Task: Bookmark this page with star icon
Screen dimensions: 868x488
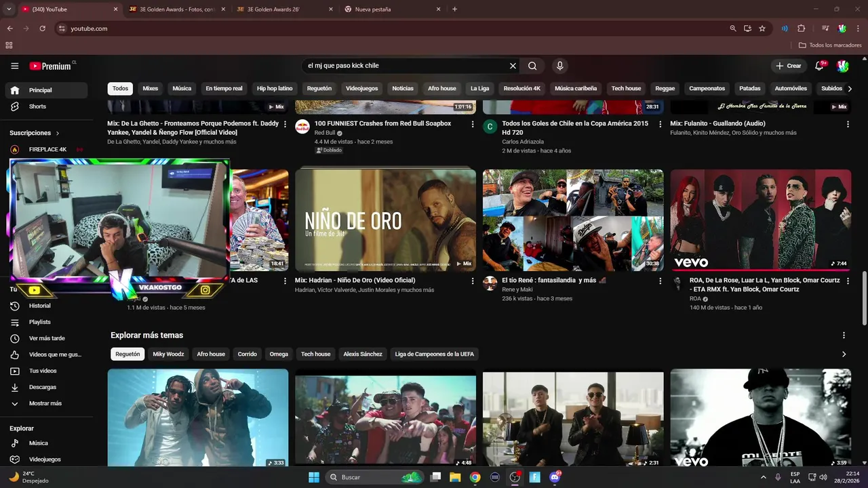Action: click(x=762, y=28)
